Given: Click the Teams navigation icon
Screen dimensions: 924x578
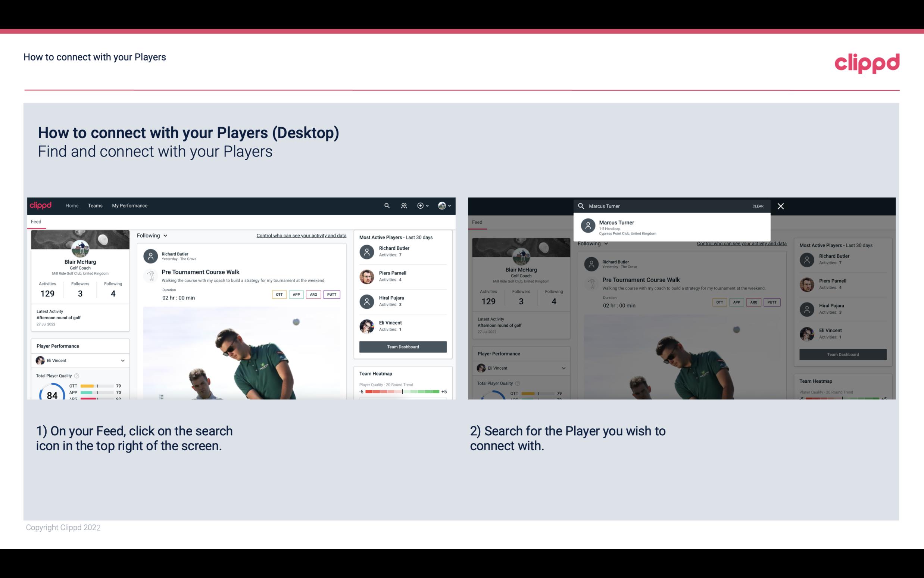Looking at the screenshot, I should [95, 206].
